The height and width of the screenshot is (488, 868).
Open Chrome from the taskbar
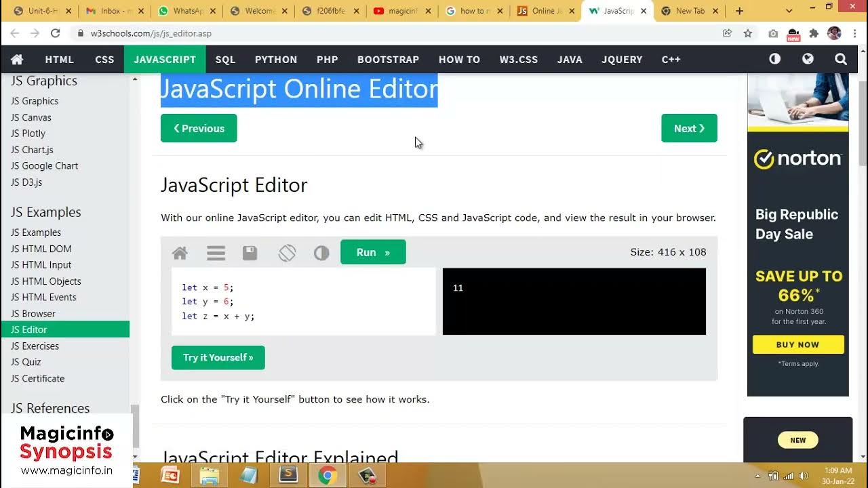327,476
